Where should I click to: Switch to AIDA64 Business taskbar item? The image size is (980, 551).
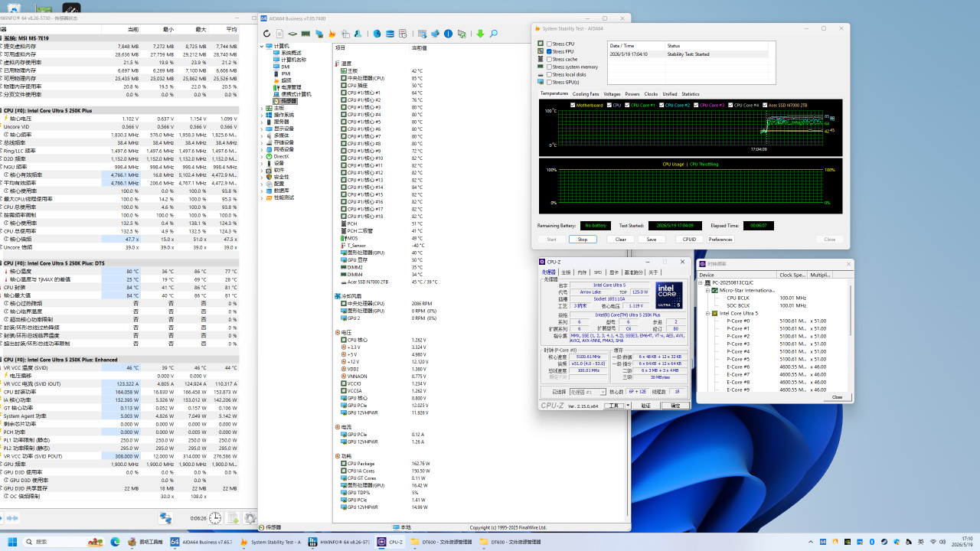tap(202, 541)
